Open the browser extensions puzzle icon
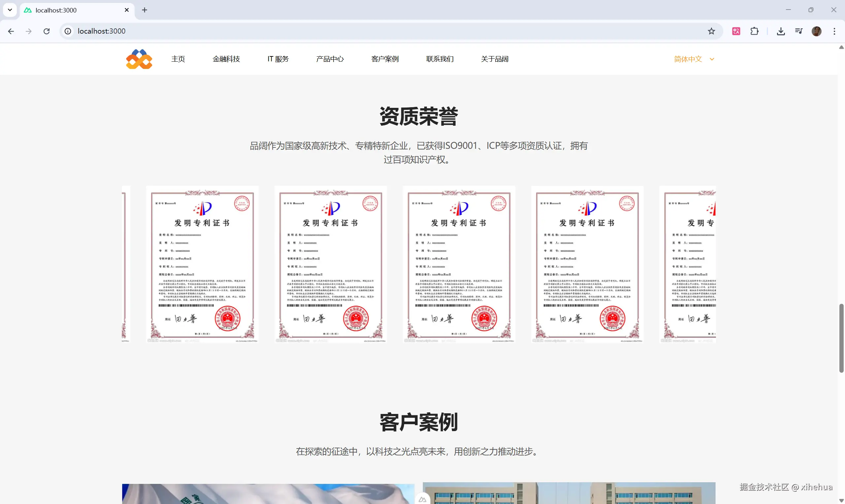Viewport: 845px width, 504px height. click(754, 31)
